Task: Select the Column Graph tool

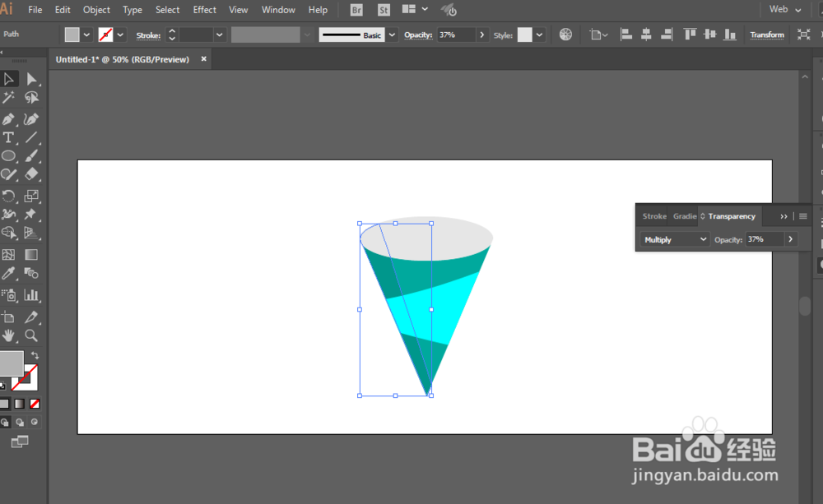Action: 31,295
